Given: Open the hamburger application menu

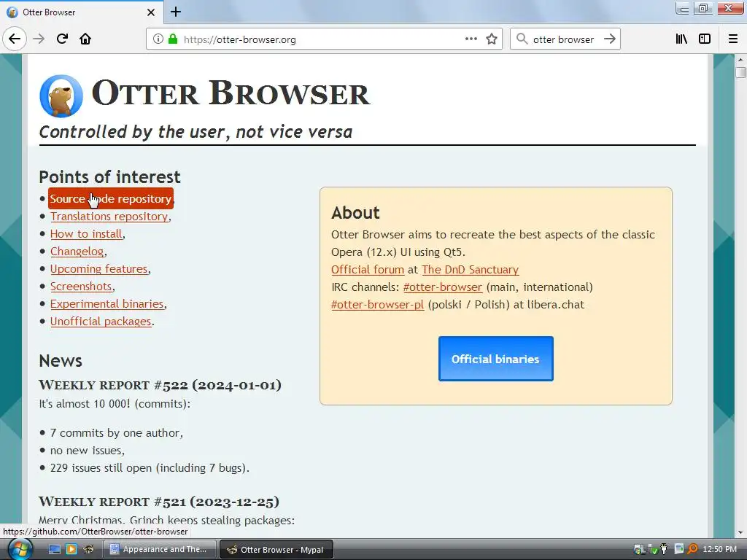Looking at the screenshot, I should pyautogui.click(x=733, y=39).
